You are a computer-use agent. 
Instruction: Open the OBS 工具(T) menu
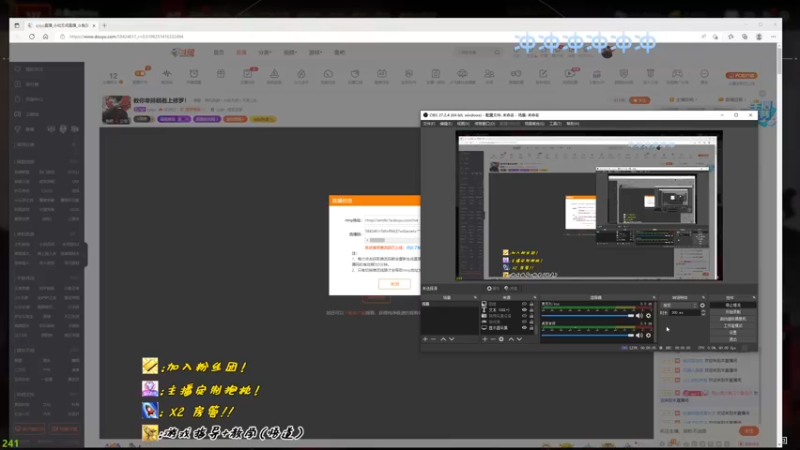(x=556, y=124)
